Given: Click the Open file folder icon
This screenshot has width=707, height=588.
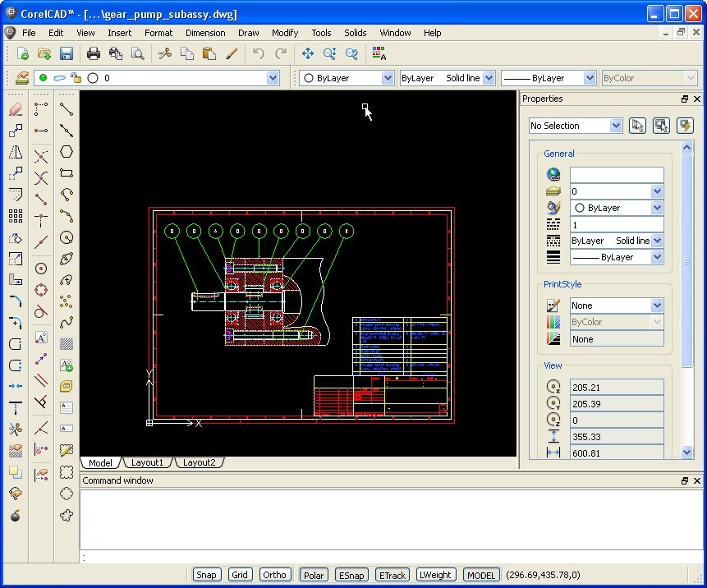Looking at the screenshot, I should click(x=44, y=53).
